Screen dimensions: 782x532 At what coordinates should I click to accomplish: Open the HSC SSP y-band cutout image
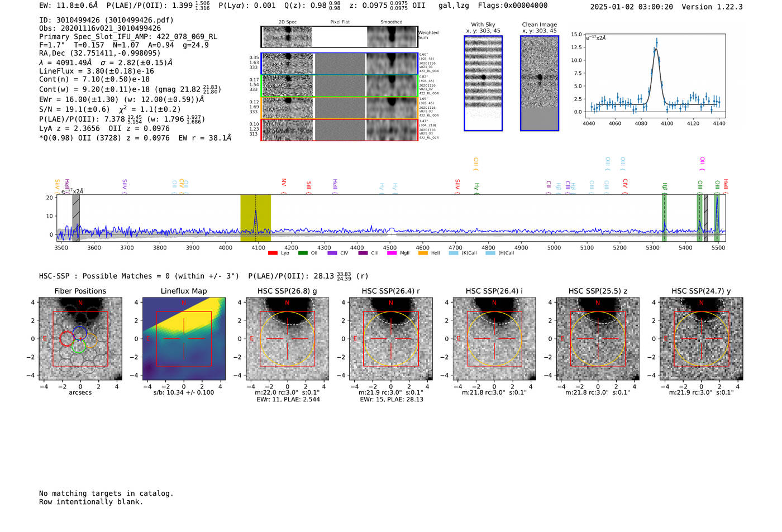(701, 339)
